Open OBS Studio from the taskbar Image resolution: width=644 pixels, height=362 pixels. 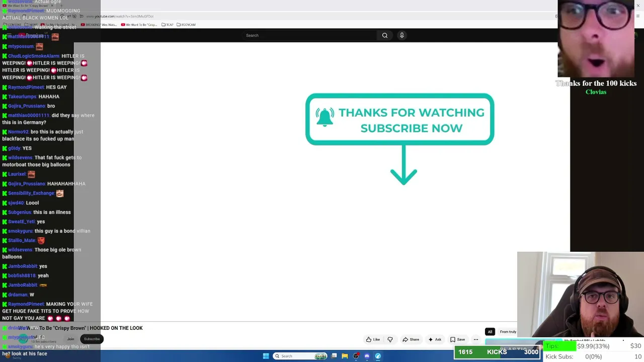tap(356, 356)
